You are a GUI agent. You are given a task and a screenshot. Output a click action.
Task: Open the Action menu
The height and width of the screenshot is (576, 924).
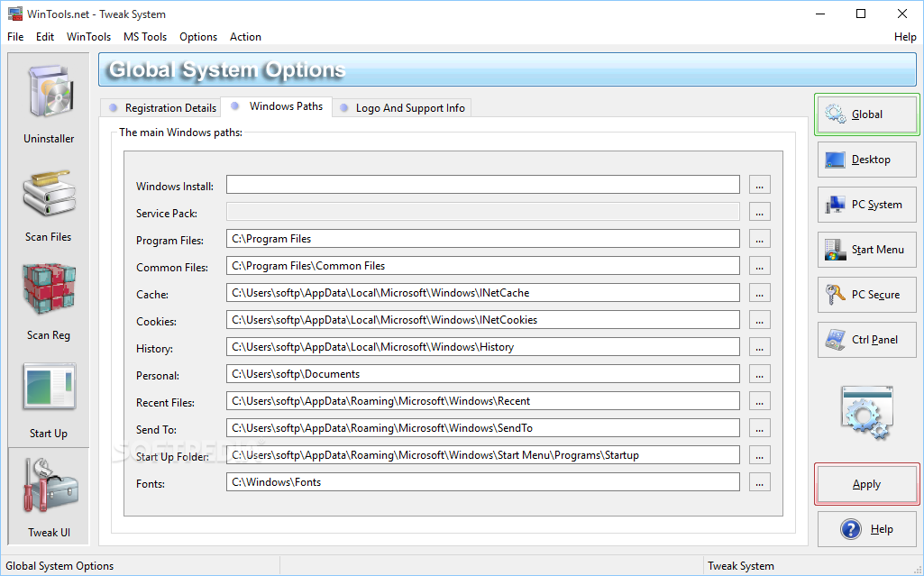tap(245, 37)
